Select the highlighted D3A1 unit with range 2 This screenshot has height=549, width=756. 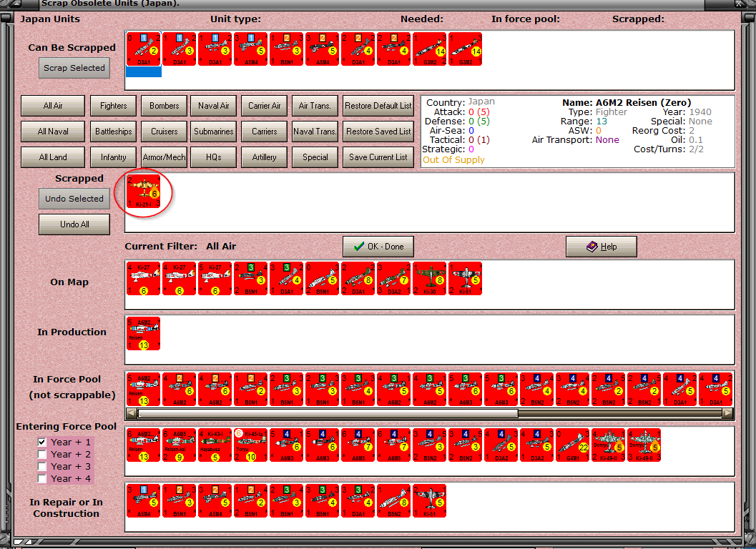coord(144,49)
